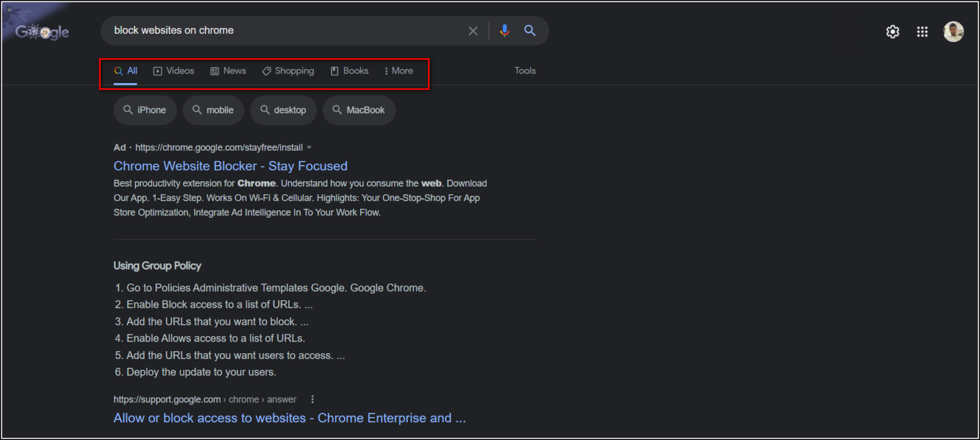Click the Tools option
Screen dimensions: 980x440
click(x=524, y=71)
